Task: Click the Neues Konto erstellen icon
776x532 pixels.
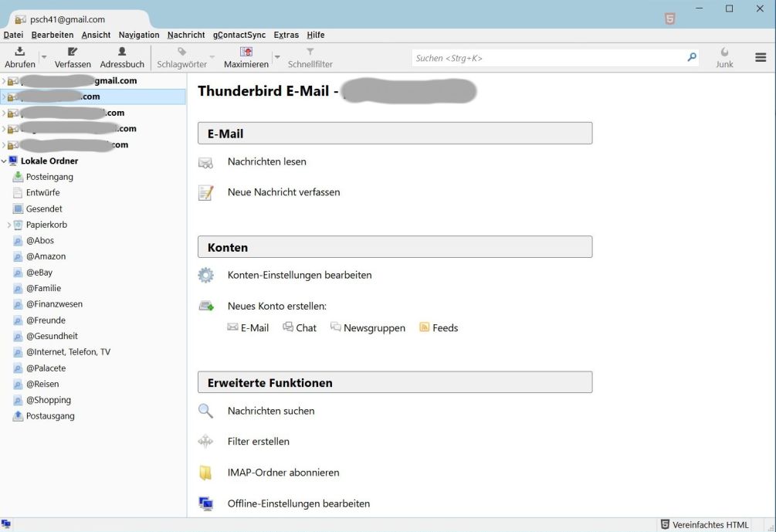Action: pyautogui.click(x=206, y=307)
